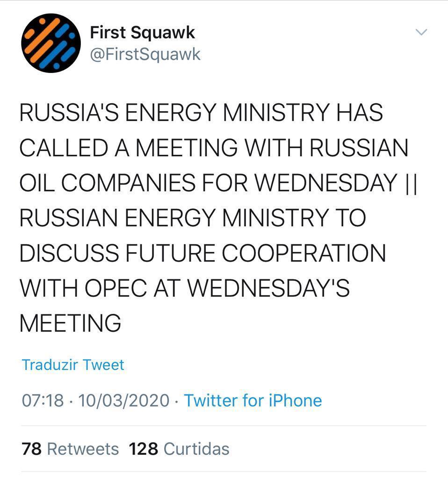Click the number 78 beside Retweets
The width and height of the screenshot is (448, 479).
point(32,449)
